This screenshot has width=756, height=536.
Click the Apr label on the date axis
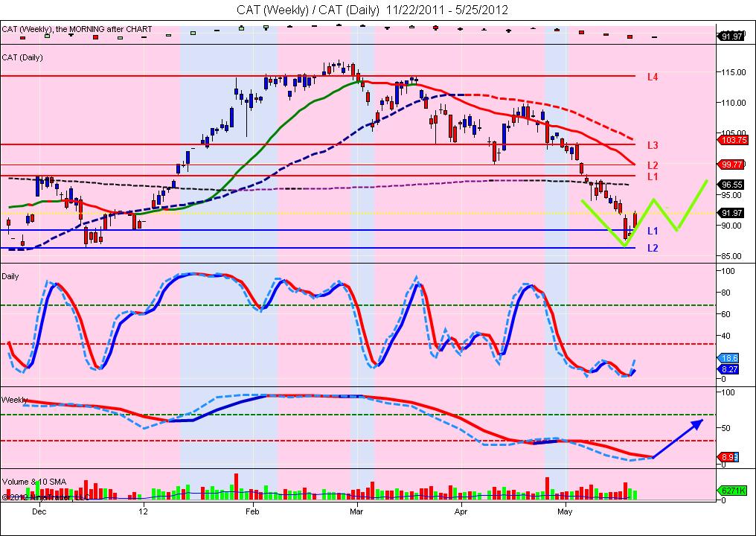[x=461, y=511]
